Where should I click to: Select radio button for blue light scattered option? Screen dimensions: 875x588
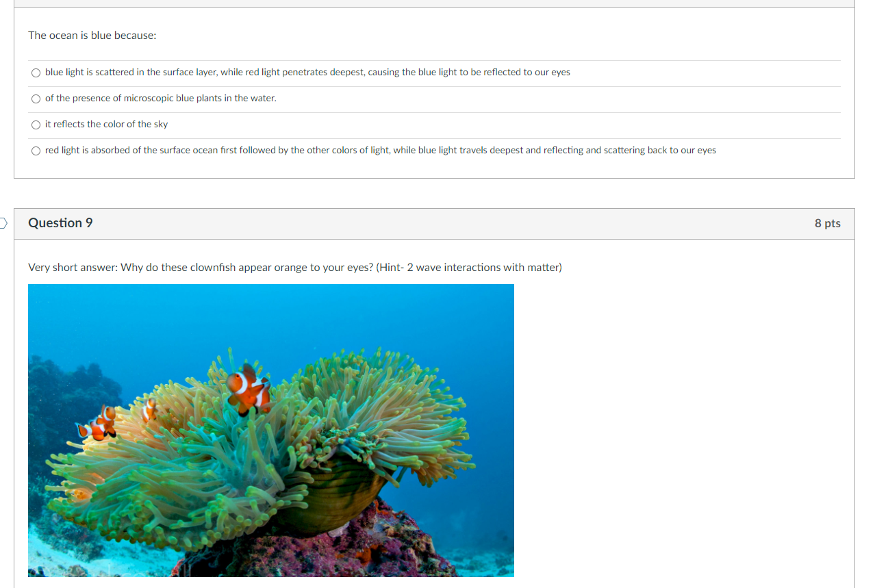pos(36,73)
